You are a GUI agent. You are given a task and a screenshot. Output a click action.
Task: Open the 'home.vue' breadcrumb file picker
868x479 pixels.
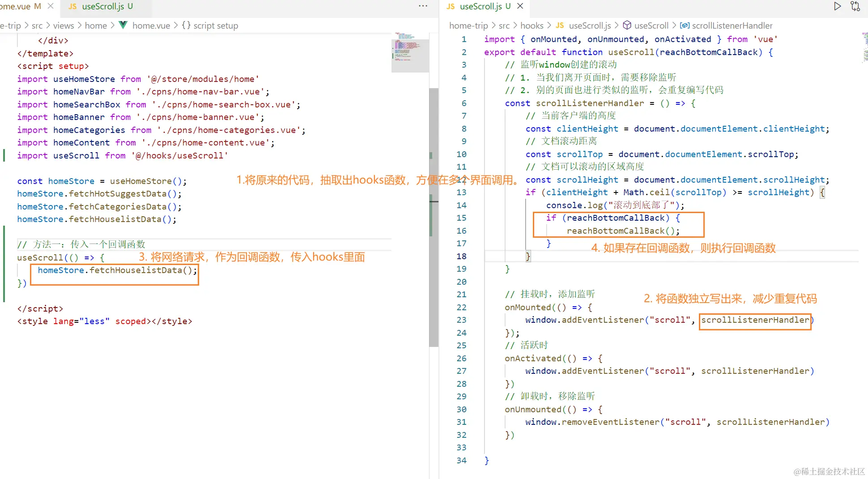(x=151, y=26)
